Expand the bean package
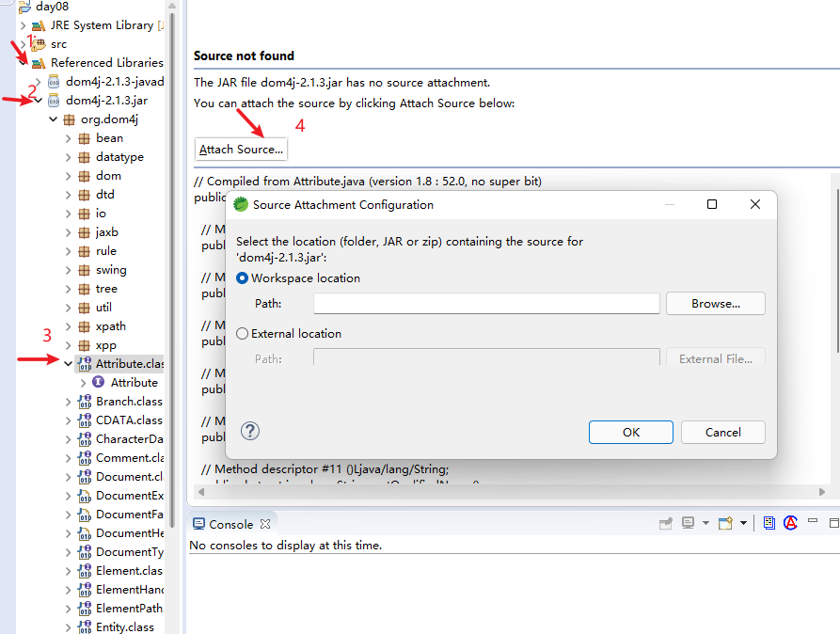Screen dimensions: 840x634 pos(68,138)
